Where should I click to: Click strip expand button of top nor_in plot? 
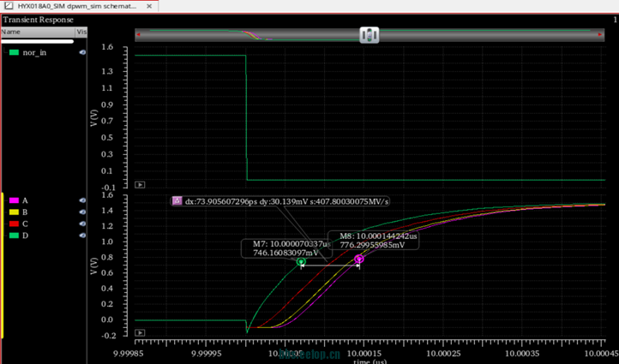pyautogui.click(x=140, y=184)
